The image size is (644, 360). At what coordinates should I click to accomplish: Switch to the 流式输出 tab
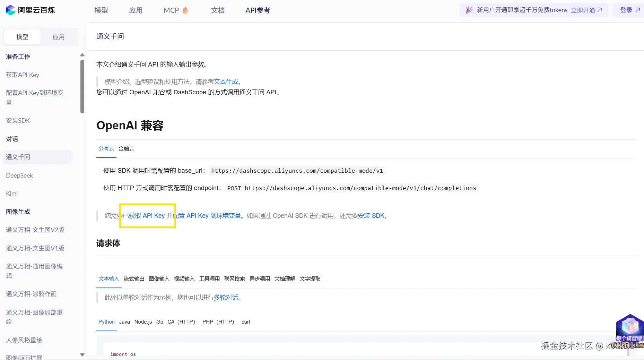pyautogui.click(x=134, y=279)
